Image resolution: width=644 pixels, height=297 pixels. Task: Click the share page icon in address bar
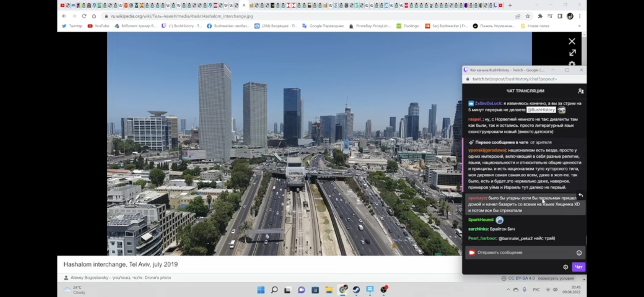[518, 16]
